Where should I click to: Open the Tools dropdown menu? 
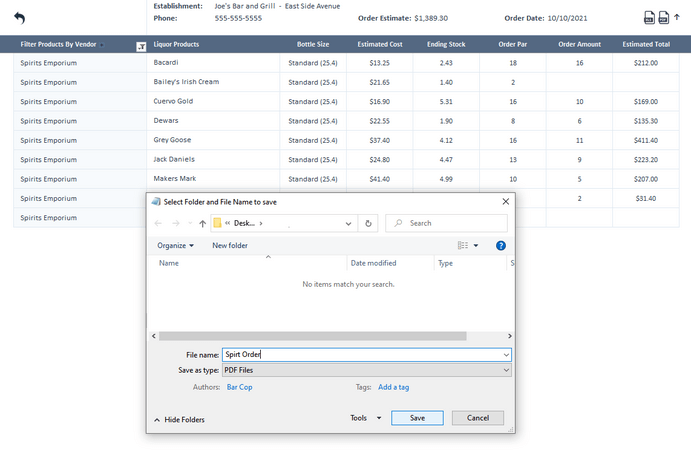(365, 418)
